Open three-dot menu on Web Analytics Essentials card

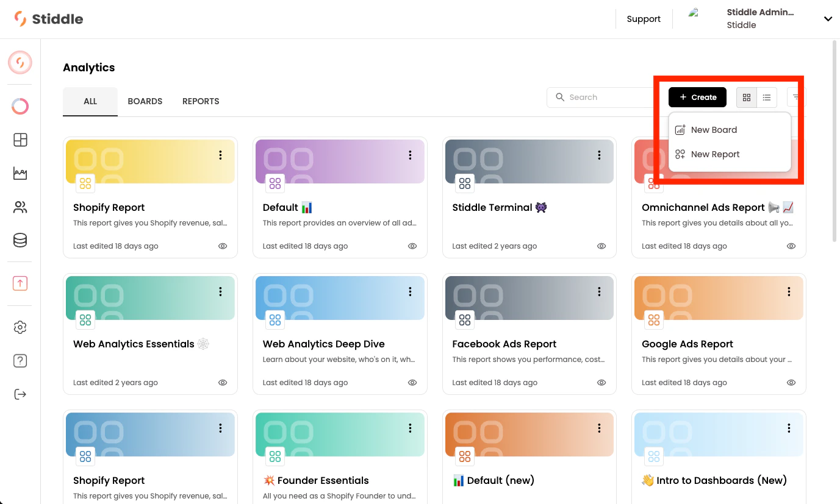[x=220, y=292]
